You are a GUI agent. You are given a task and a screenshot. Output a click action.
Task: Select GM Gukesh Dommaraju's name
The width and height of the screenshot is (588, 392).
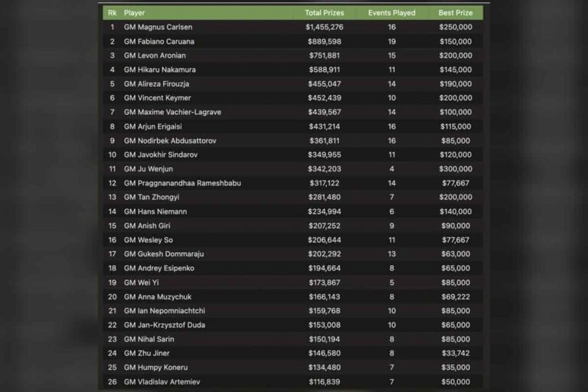(164, 254)
